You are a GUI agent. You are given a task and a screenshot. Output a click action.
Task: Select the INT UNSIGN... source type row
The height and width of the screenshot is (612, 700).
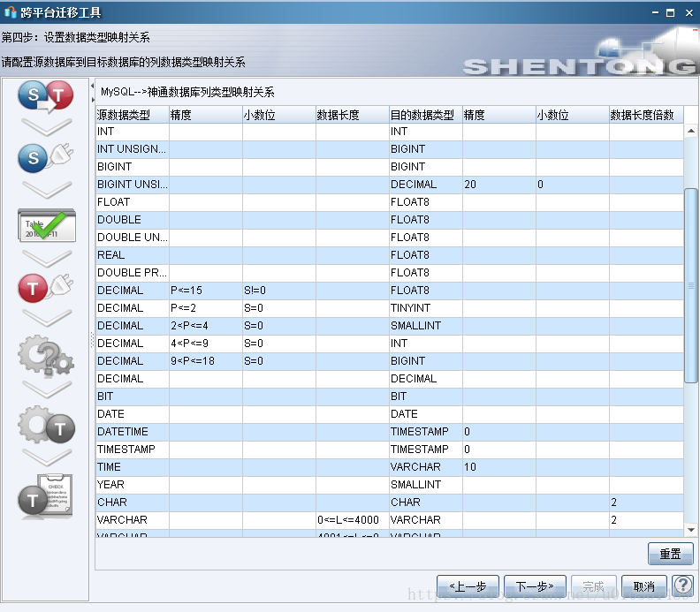point(389,149)
